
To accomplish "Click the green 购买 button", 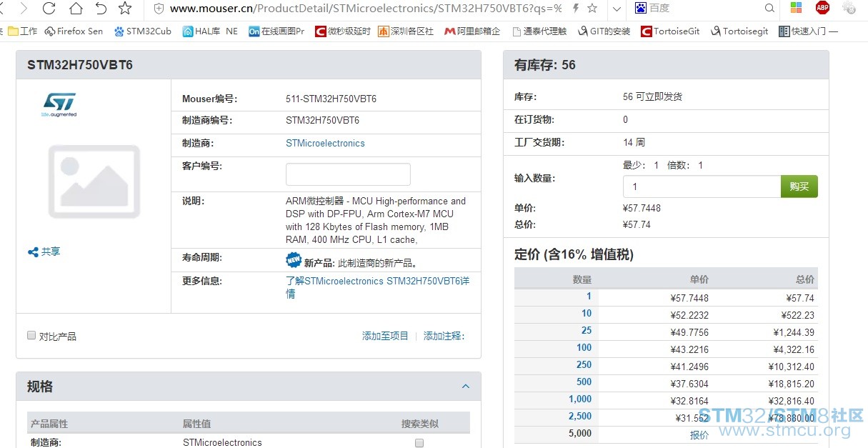I will 799,186.
